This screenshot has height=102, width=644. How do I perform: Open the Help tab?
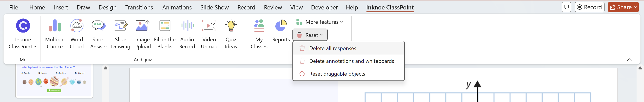click(352, 7)
